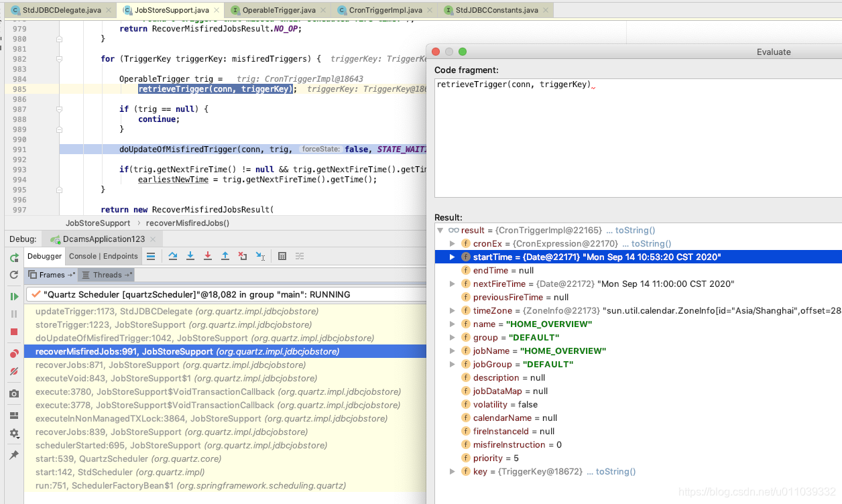842x504 pixels.
Task: Click toString() link on cronEx row
Action: [x=651, y=243]
